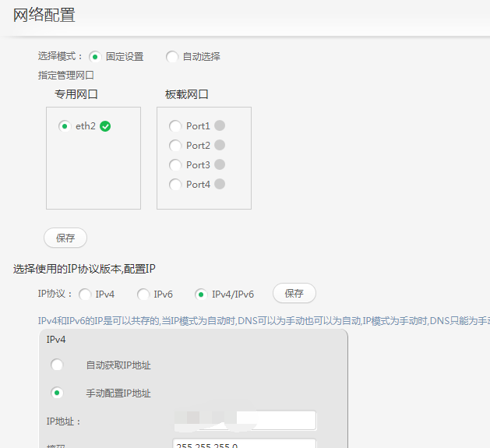Select IPv4/IPv6 dual protocol radio
This screenshot has height=448, width=490.
[201, 295]
